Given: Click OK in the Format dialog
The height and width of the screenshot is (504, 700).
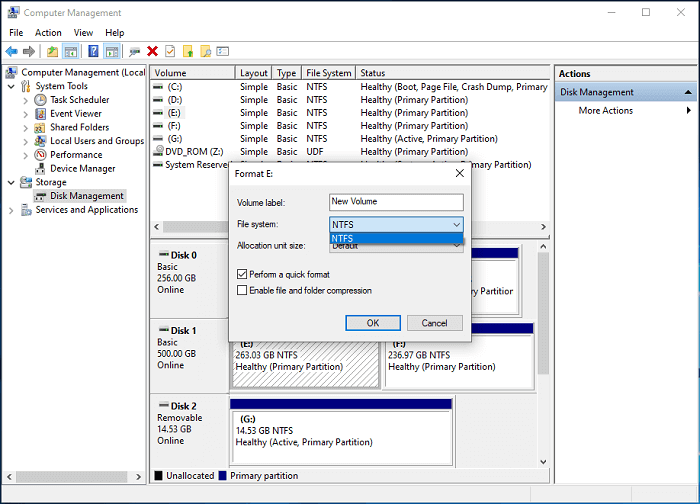Looking at the screenshot, I should (372, 323).
